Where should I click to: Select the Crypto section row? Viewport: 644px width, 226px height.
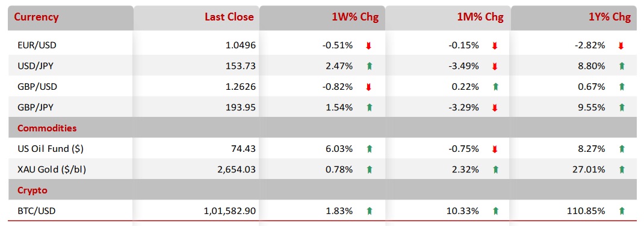pos(322,190)
